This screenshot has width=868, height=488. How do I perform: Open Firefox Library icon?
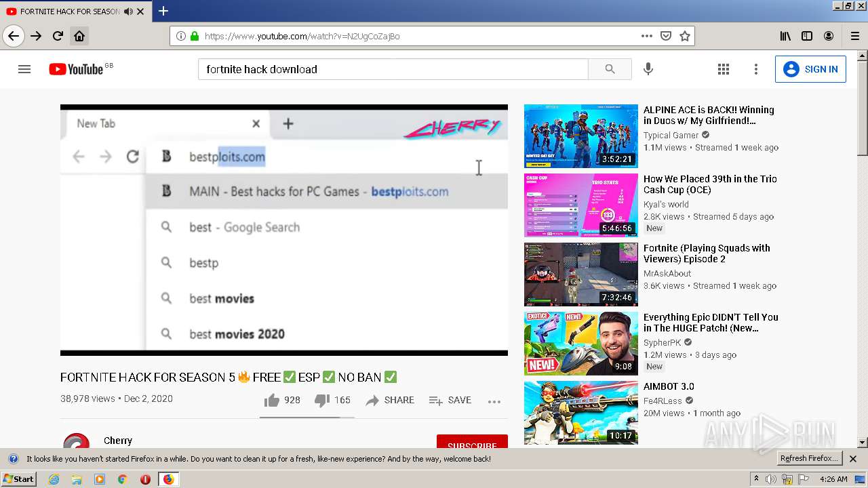tap(785, 36)
